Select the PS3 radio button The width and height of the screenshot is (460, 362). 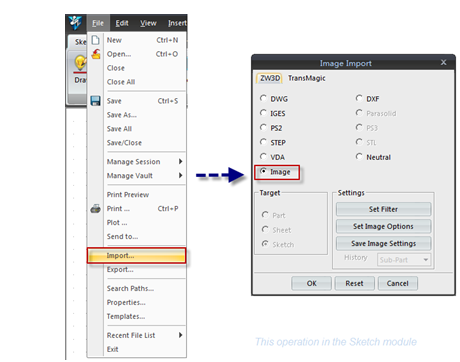pyautogui.click(x=359, y=128)
